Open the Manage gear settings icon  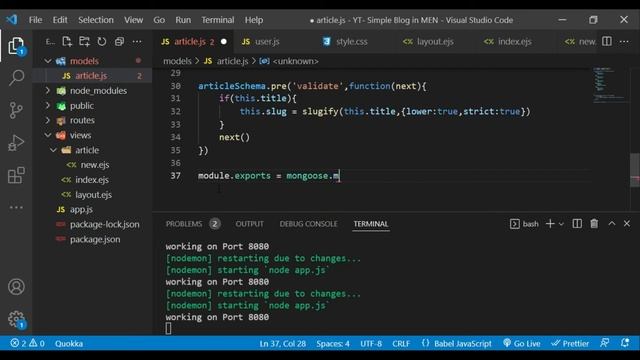click(x=16, y=319)
